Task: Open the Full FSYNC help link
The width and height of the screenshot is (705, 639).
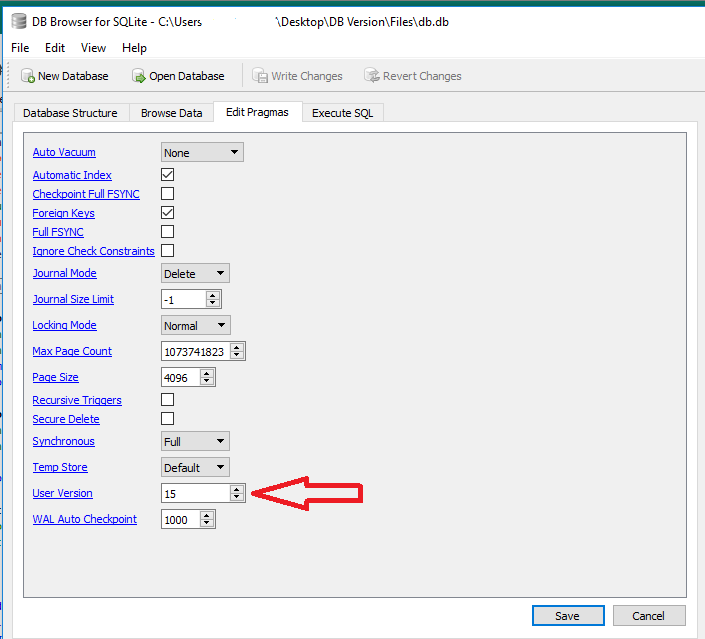Action: click(58, 232)
